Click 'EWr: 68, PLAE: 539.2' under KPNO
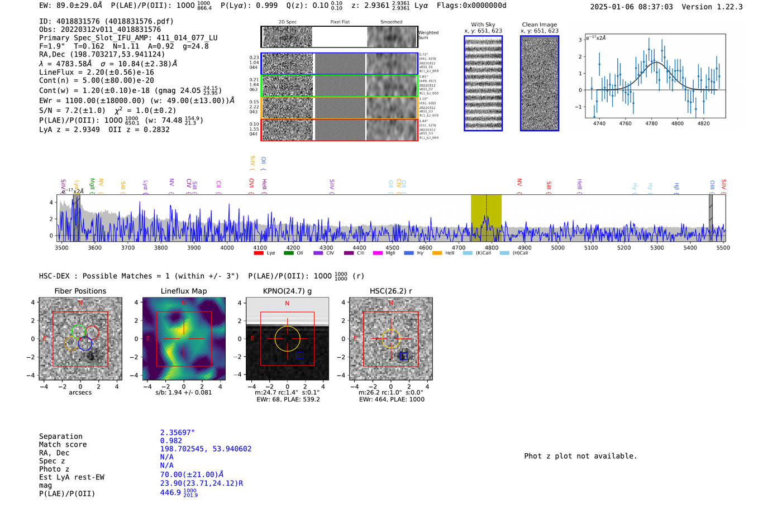782x532 pixels. point(288,399)
